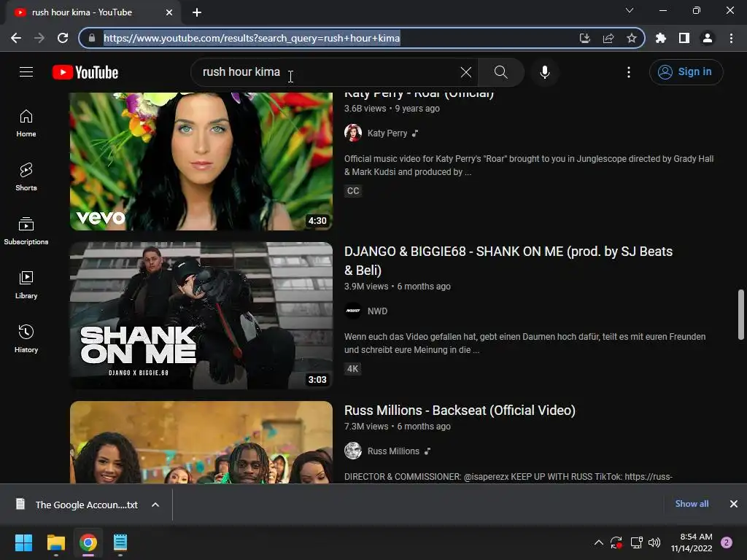Clear the search query with X
The width and height of the screenshot is (747, 560).
point(466,72)
